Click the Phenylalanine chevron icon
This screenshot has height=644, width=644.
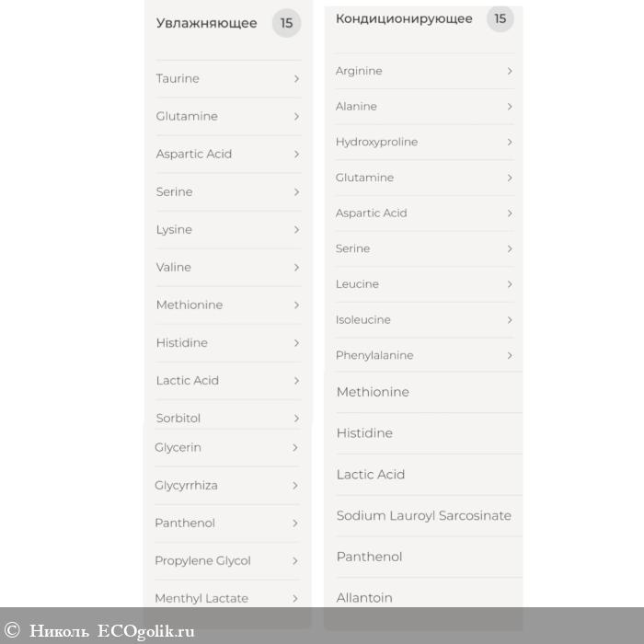pyautogui.click(x=510, y=355)
